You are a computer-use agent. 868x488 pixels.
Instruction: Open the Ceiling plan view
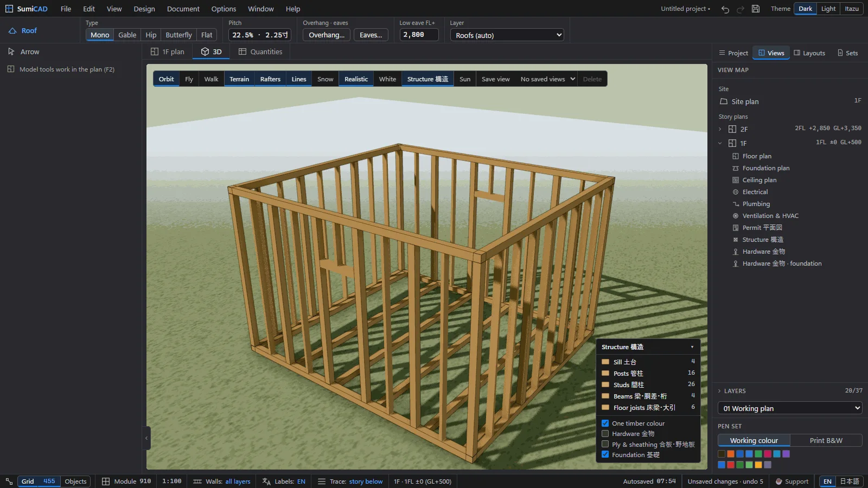click(x=759, y=180)
